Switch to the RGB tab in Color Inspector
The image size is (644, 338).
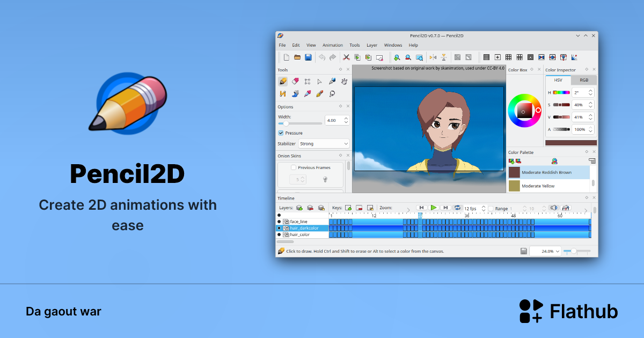584,79
